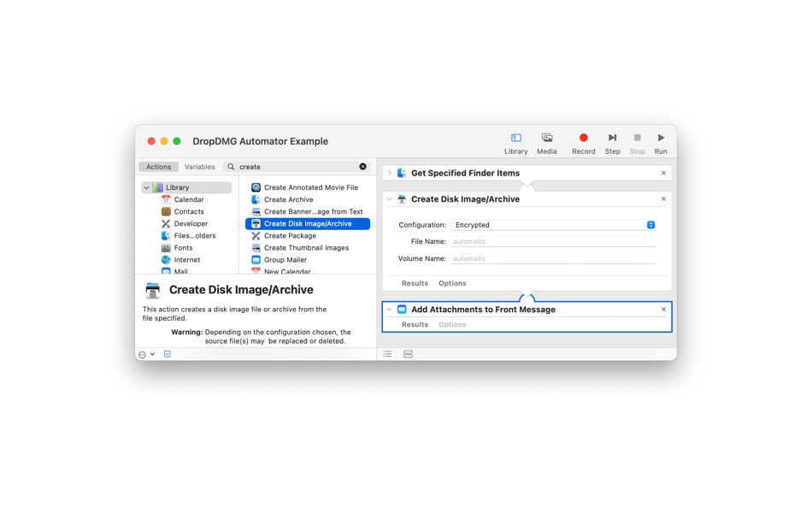This screenshot has width=812, height=508.
Task: Select the Internet category
Action: [187, 260]
